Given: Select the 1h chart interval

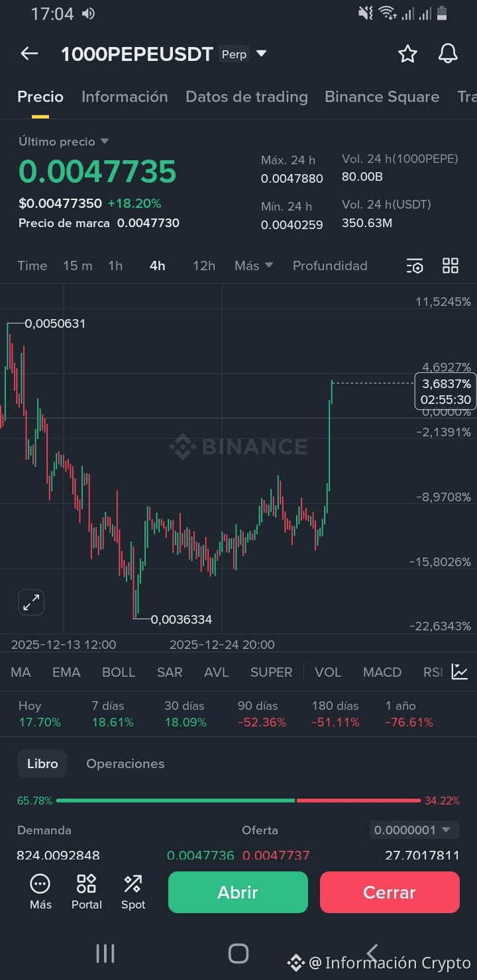Looking at the screenshot, I should tap(115, 266).
